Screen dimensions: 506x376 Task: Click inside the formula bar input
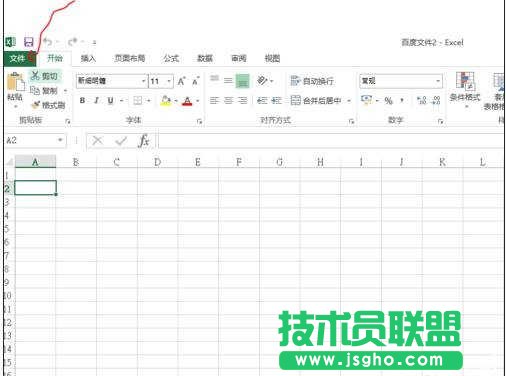pyautogui.click(x=331, y=141)
